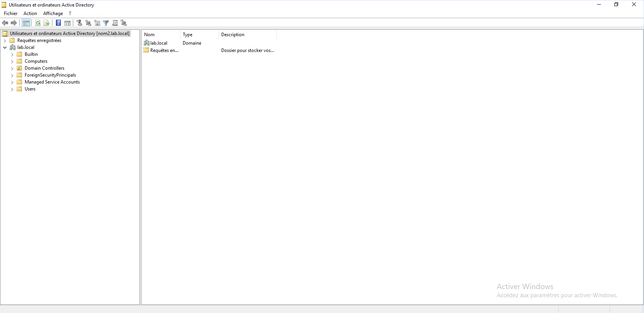The width and height of the screenshot is (644, 313).
Task: Expand the Domain Controllers folder
Action: [x=12, y=69]
